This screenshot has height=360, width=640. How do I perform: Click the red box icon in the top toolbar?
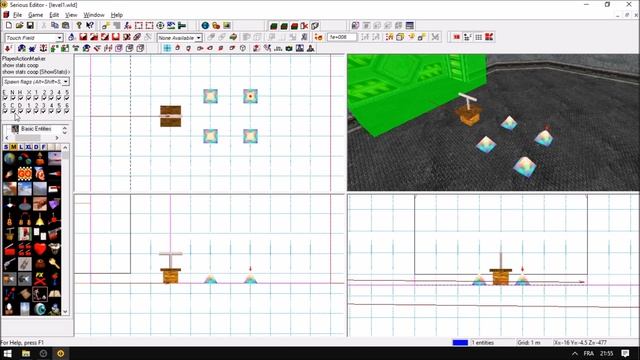(294, 26)
